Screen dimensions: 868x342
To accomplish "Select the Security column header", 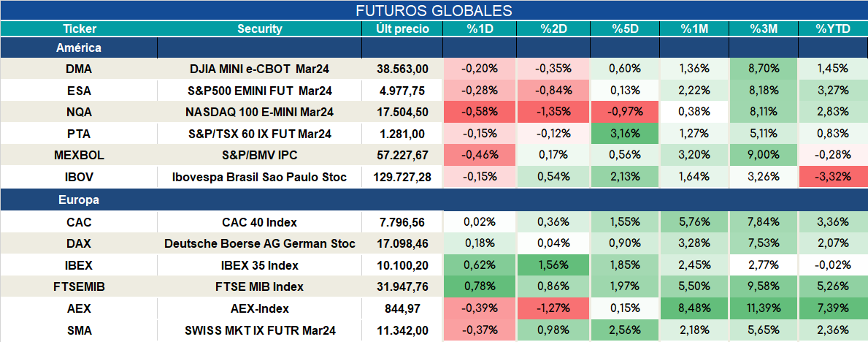I will (259, 29).
